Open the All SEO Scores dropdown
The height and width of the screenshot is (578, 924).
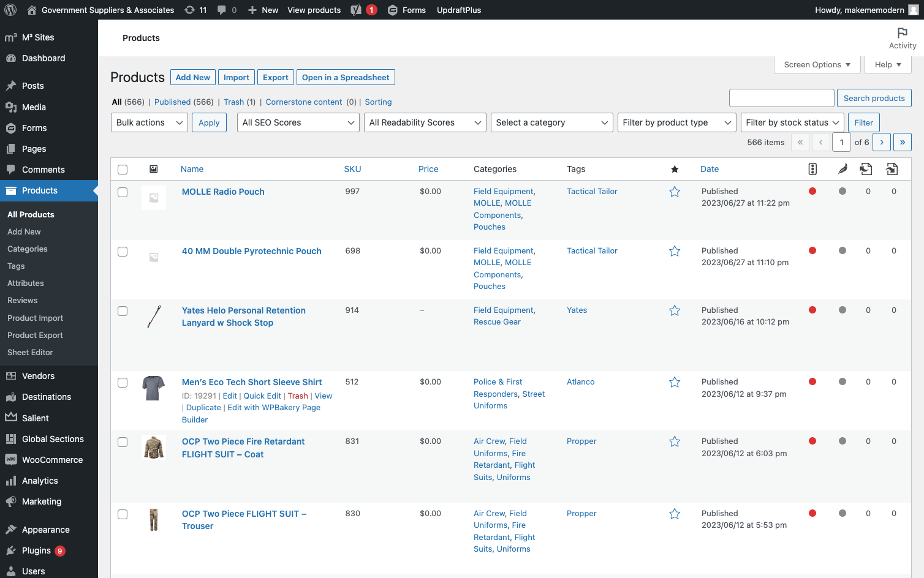pos(298,122)
